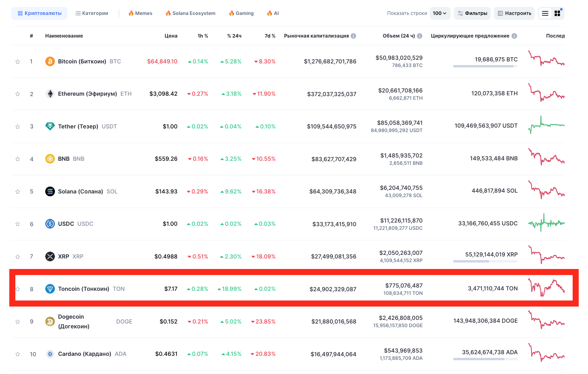Viewport: 588px width, 374px height.
Task: Show market cap info tooltip icon
Action: 353,36
